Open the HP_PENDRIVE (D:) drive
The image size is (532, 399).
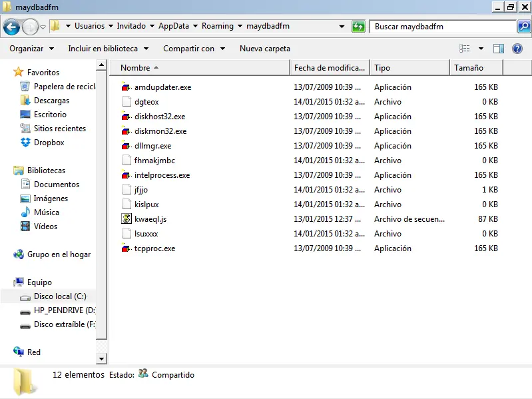(x=65, y=310)
